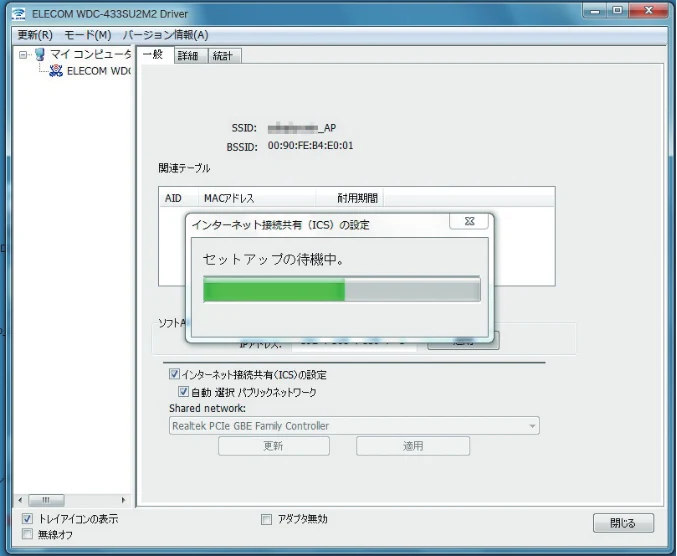
Task: Enable the 無線オフ checkbox
Action: [27, 534]
